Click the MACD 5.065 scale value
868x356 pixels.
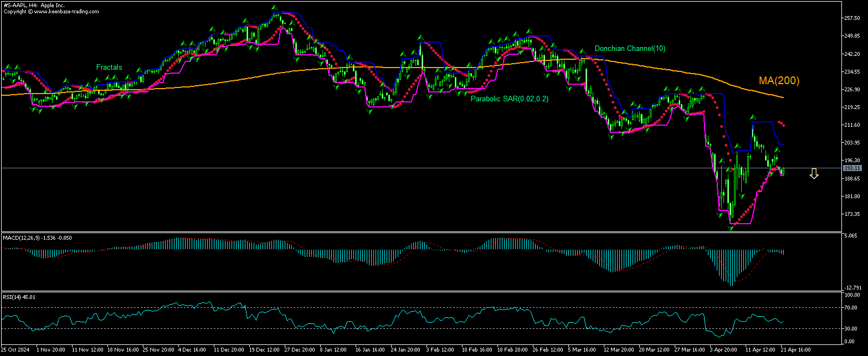pos(850,236)
